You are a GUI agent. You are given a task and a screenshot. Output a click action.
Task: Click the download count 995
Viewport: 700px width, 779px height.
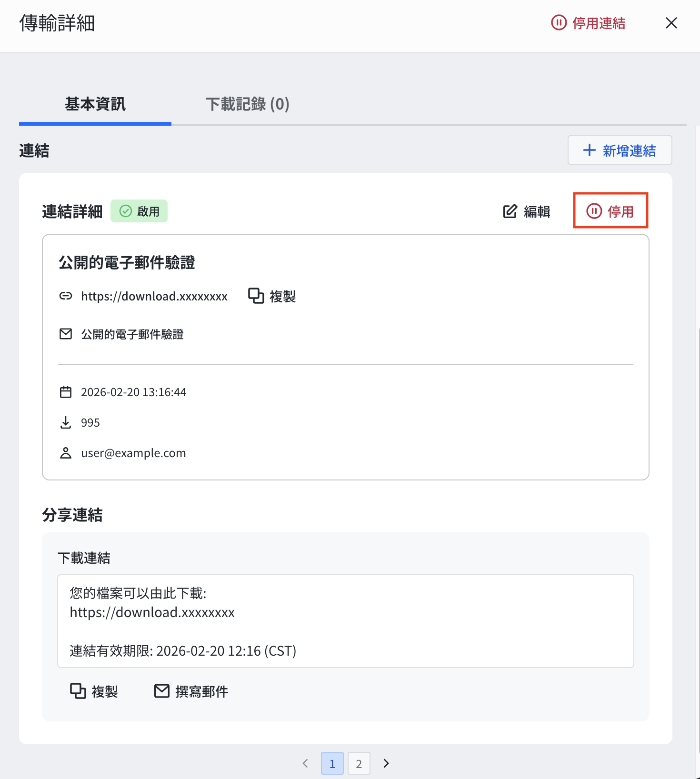pyautogui.click(x=90, y=422)
